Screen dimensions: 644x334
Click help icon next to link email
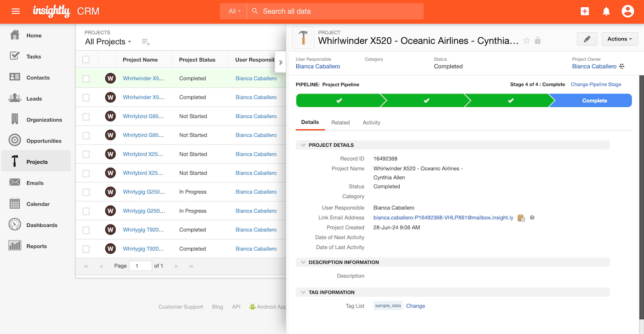coord(532,218)
